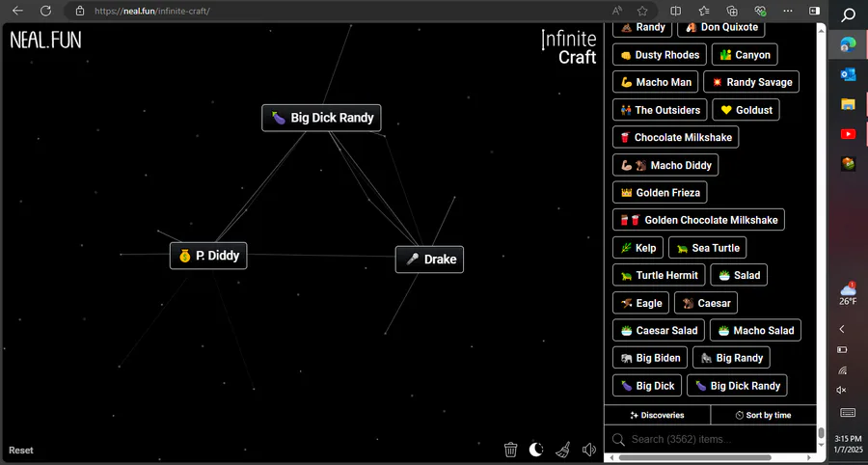Viewport: 868px width, 465px height.
Task: Toggle dark mode moon icon
Action: point(536,449)
